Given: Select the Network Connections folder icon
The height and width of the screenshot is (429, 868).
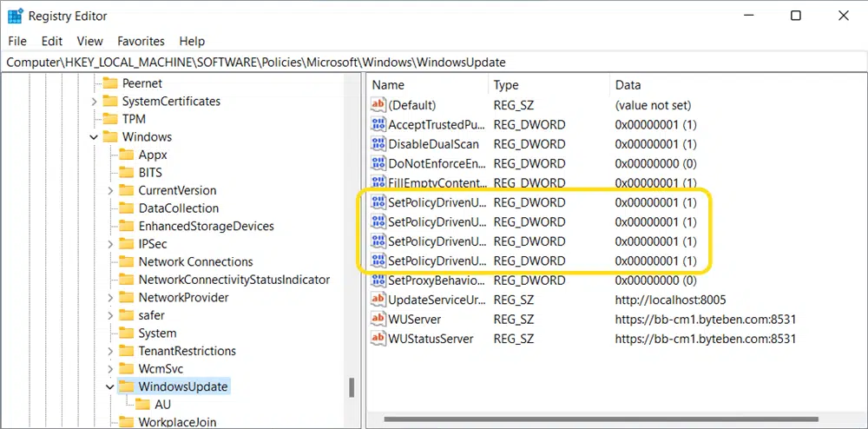Looking at the screenshot, I should [127, 261].
